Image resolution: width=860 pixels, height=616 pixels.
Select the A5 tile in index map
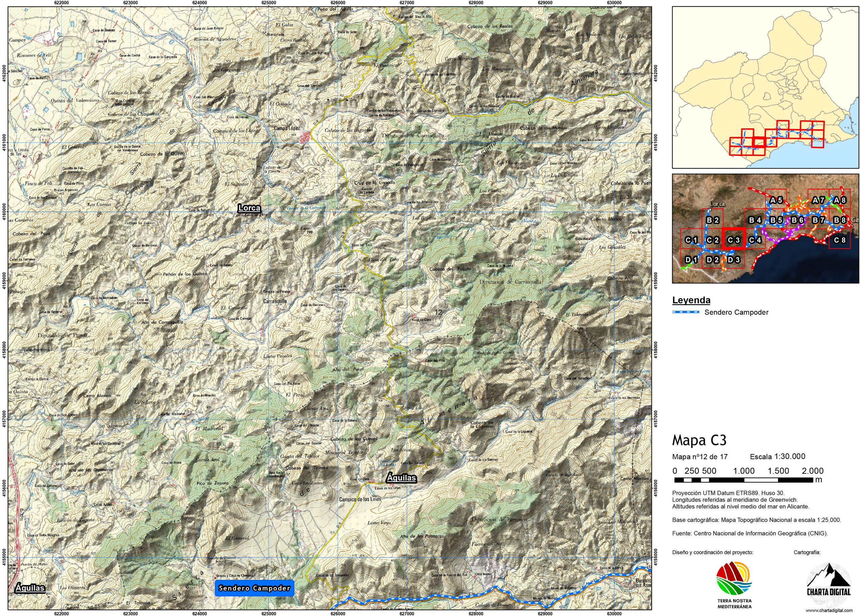[776, 200]
